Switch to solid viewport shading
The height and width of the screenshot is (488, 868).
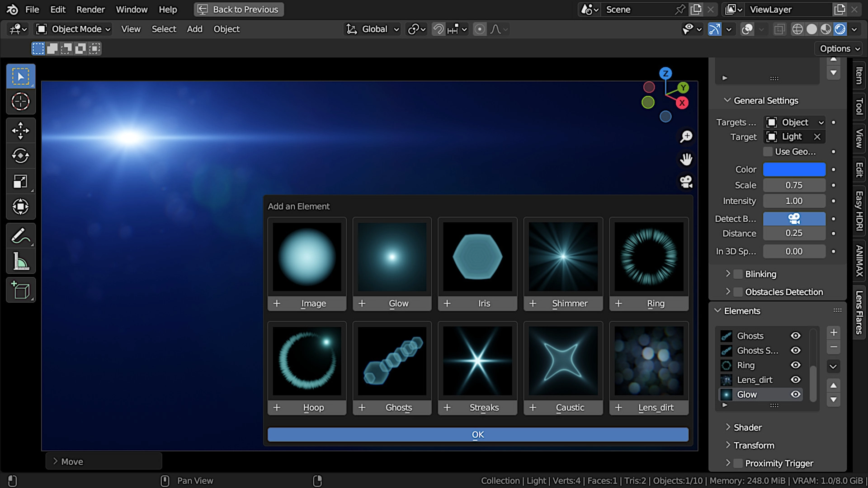pos(812,29)
